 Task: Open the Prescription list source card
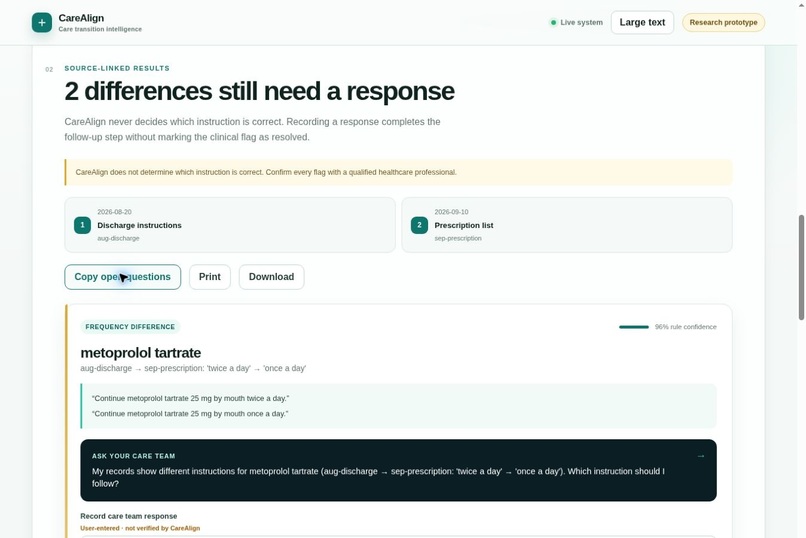[x=567, y=225]
